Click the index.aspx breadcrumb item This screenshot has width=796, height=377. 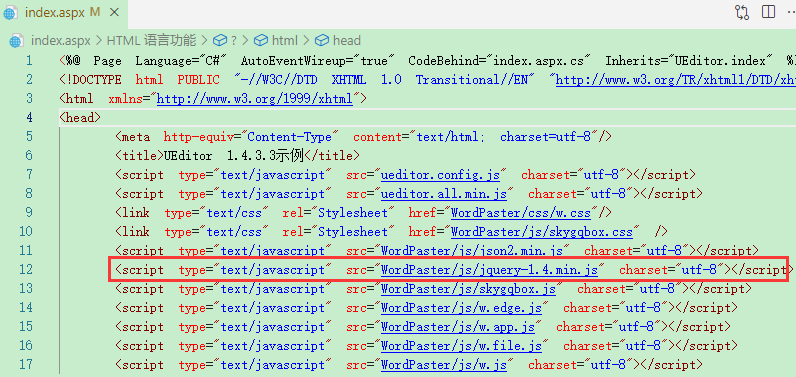click(x=60, y=41)
